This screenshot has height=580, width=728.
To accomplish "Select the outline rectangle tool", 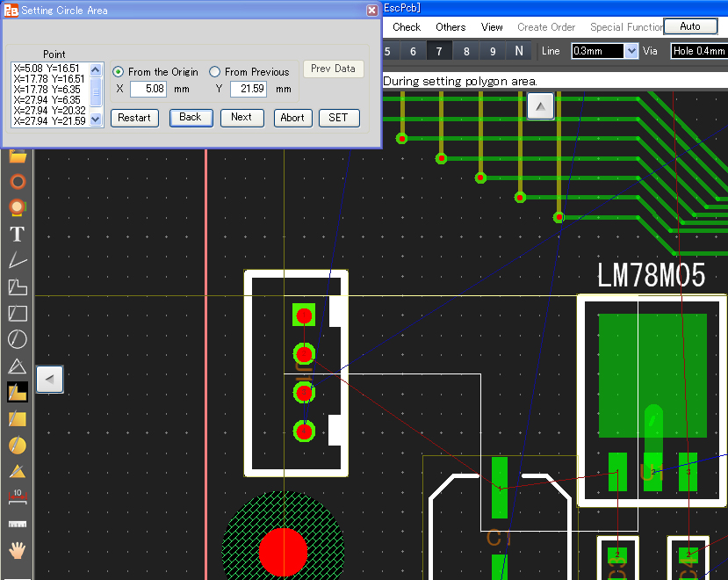I will click(18, 313).
